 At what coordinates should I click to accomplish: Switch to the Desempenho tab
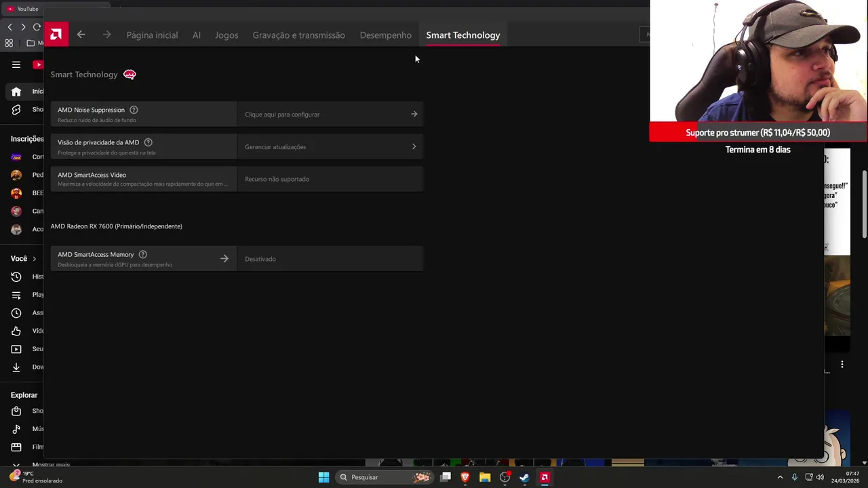pyautogui.click(x=385, y=35)
